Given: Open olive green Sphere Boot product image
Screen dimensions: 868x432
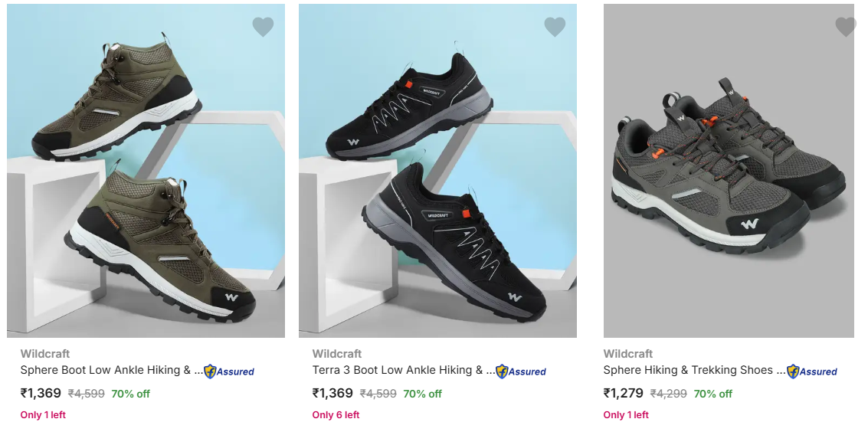Looking at the screenshot, I should [146, 171].
